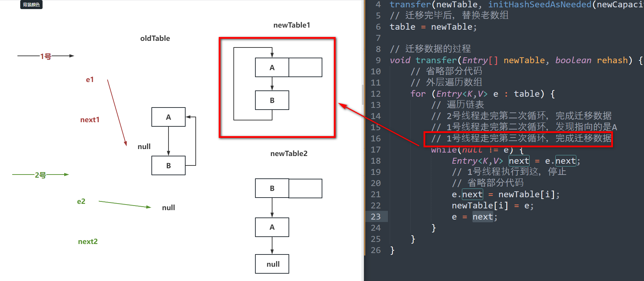Click line number 26 in the gutter

376,250
